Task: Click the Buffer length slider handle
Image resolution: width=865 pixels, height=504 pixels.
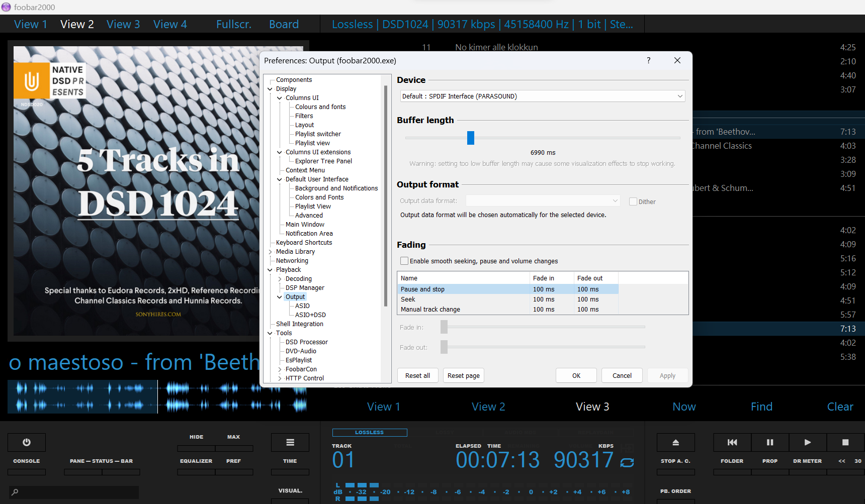Action: point(471,138)
